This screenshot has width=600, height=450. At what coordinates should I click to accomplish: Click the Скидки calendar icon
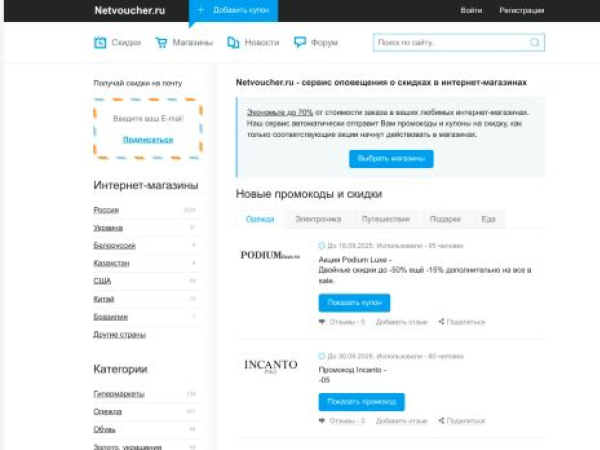[100, 42]
